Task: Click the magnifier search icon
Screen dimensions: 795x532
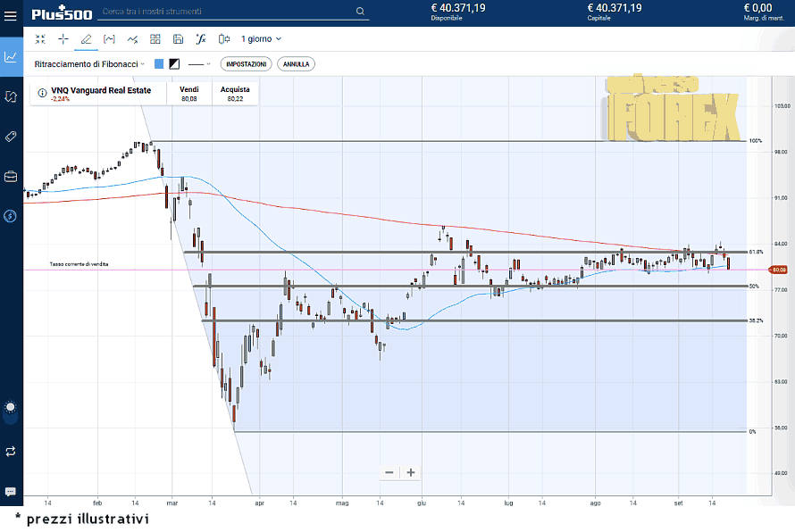Action: pyautogui.click(x=360, y=12)
